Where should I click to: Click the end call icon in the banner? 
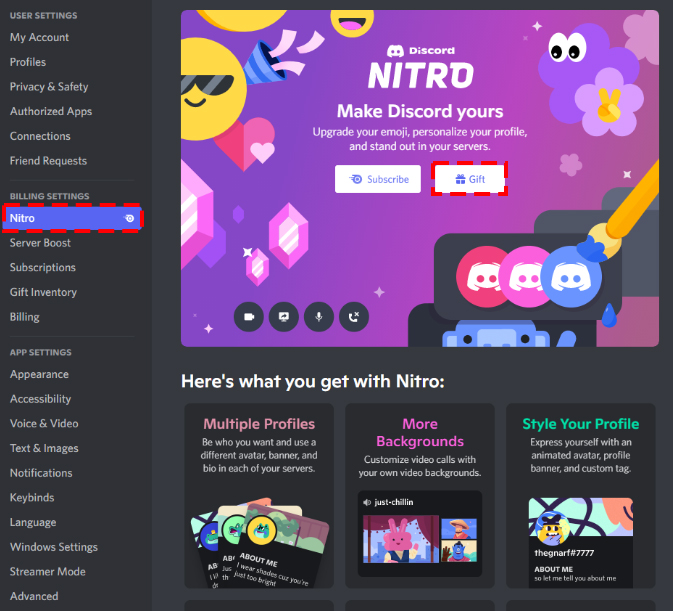point(354,316)
